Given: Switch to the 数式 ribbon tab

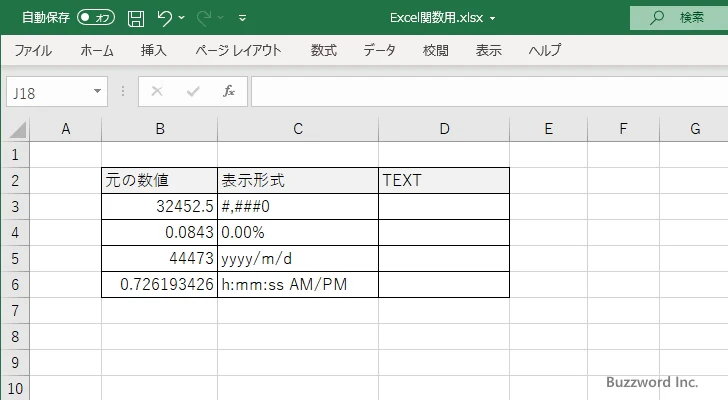Looking at the screenshot, I should pyautogui.click(x=324, y=50).
